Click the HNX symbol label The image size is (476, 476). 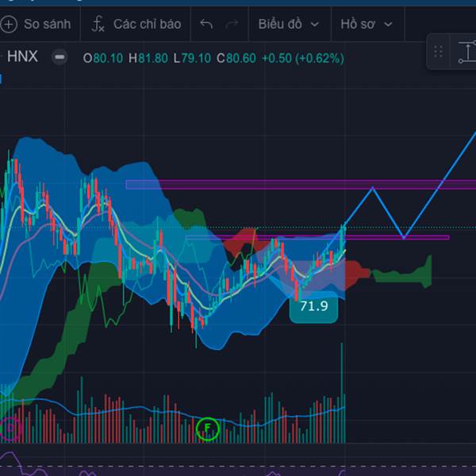[22, 57]
